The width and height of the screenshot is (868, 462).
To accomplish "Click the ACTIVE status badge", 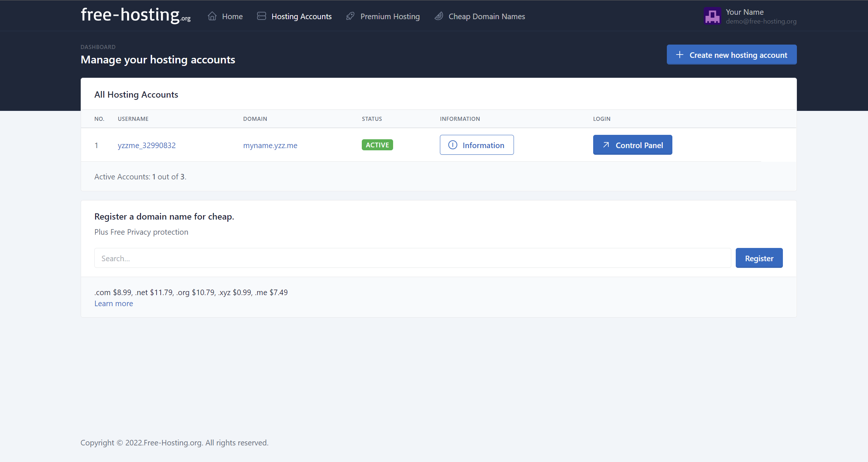I will (377, 145).
